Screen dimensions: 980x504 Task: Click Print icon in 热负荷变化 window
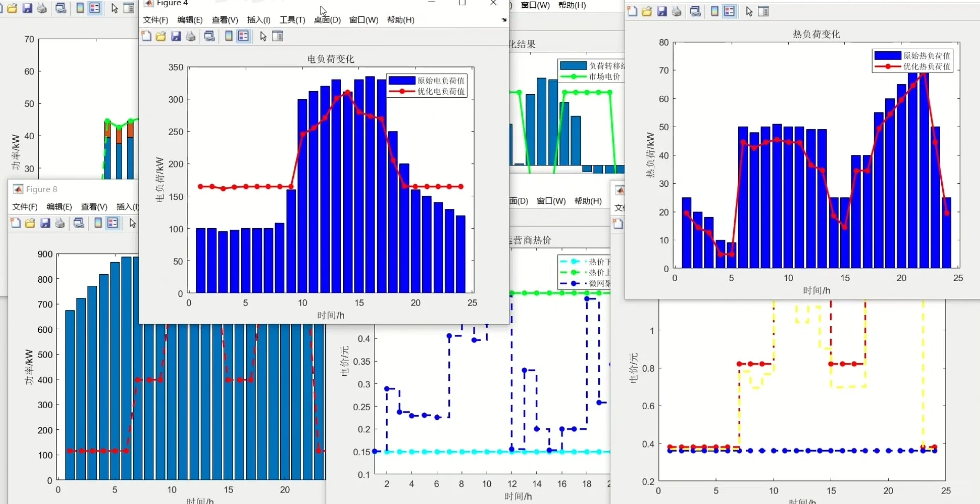click(x=677, y=12)
